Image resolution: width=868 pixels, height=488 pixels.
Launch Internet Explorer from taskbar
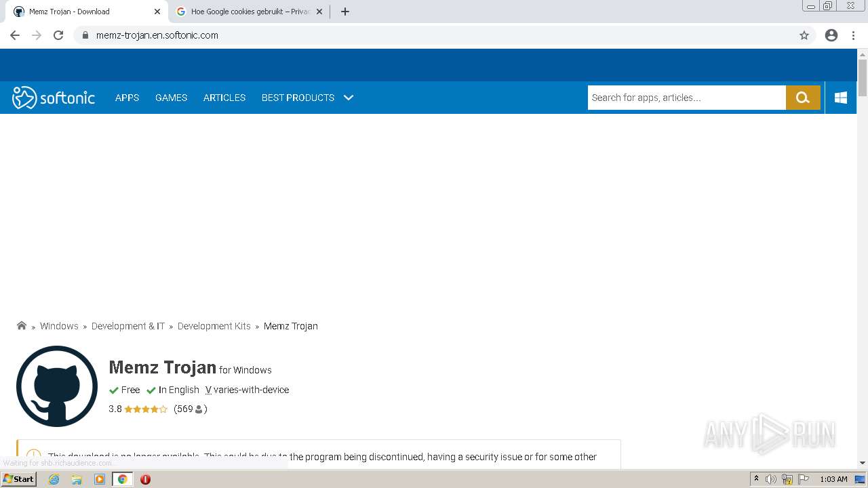(x=54, y=479)
